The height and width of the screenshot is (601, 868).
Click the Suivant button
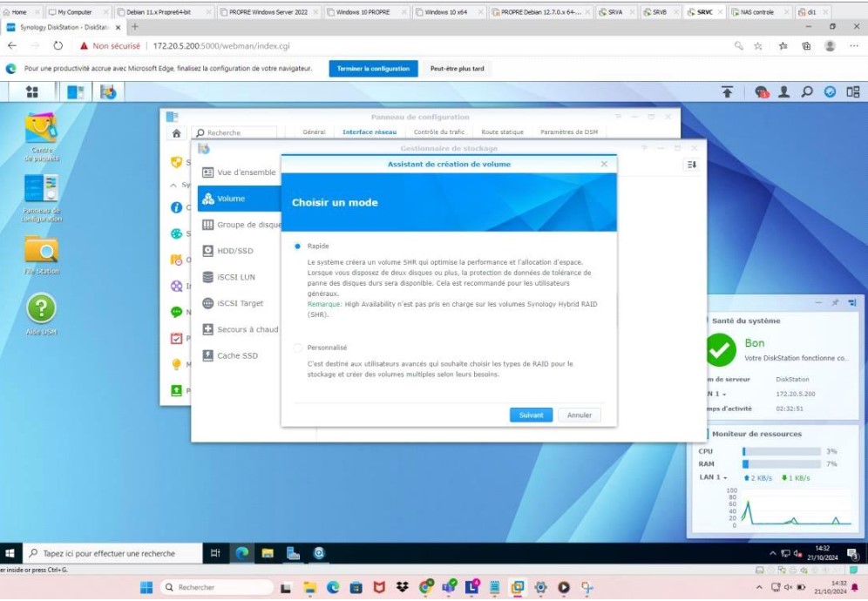[x=531, y=415]
